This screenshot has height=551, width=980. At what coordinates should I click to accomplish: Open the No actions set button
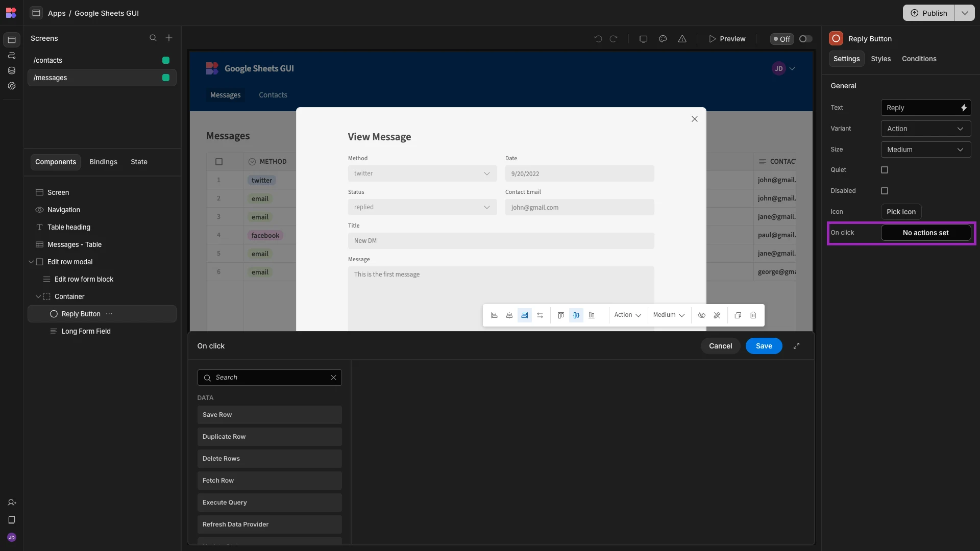point(926,233)
